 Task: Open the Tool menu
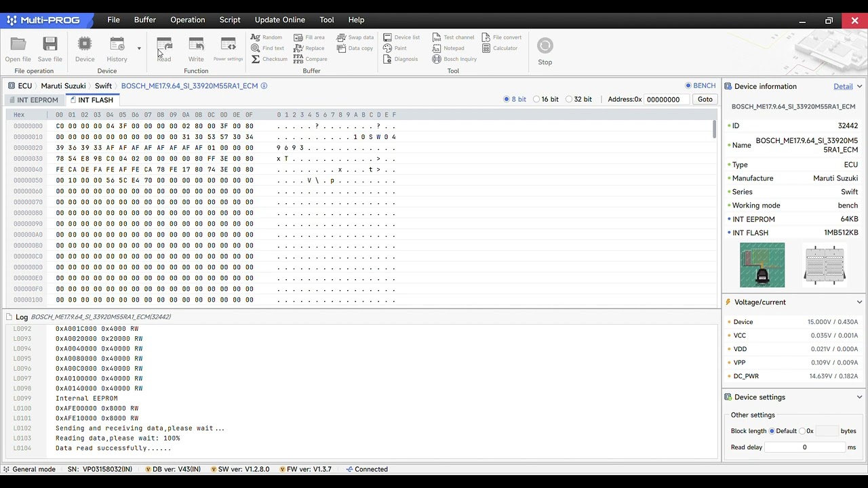pyautogui.click(x=327, y=20)
